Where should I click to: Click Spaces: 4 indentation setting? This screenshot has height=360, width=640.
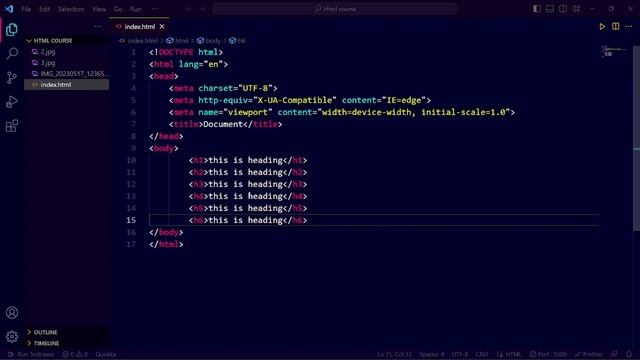(431, 354)
